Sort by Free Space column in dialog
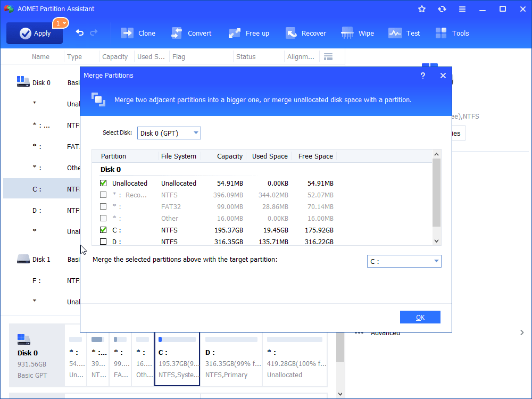Image resolution: width=532 pixels, height=399 pixels. [315, 156]
